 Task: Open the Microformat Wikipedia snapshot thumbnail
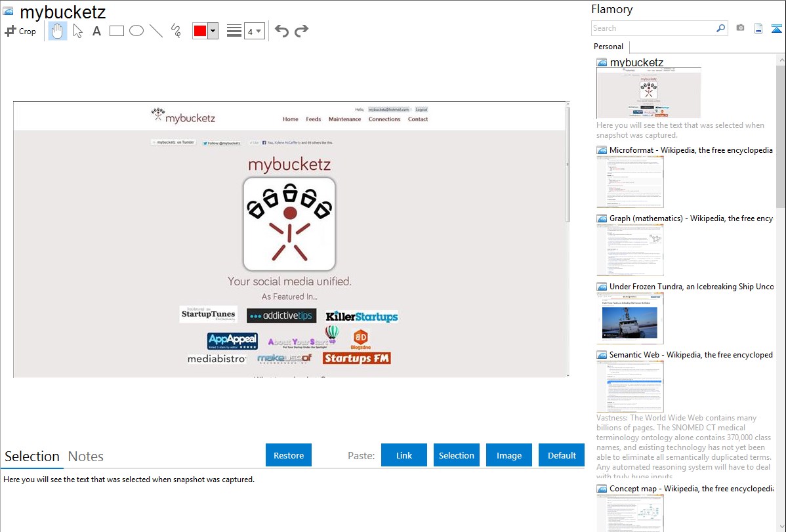(630, 182)
